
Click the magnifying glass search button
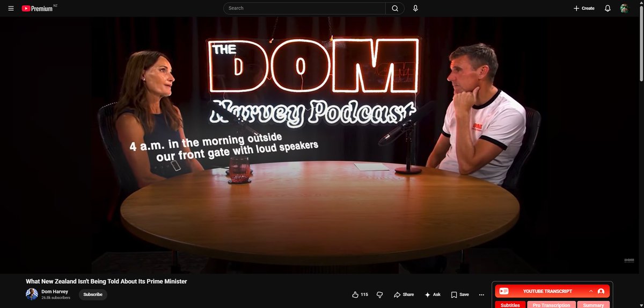click(x=395, y=8)
